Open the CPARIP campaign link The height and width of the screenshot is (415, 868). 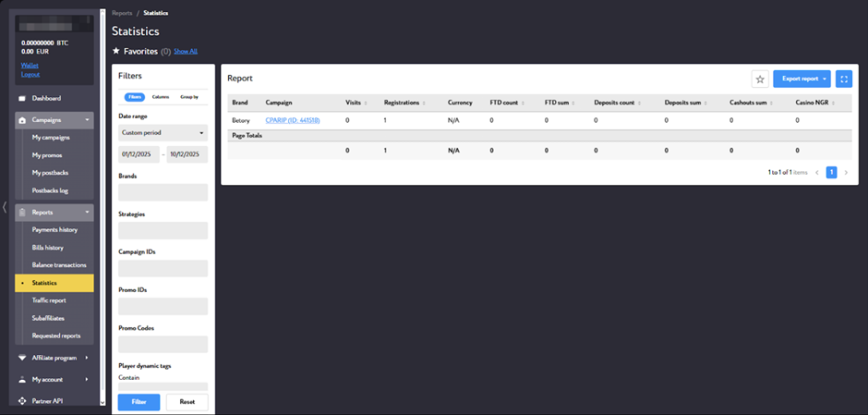(293, 120)
